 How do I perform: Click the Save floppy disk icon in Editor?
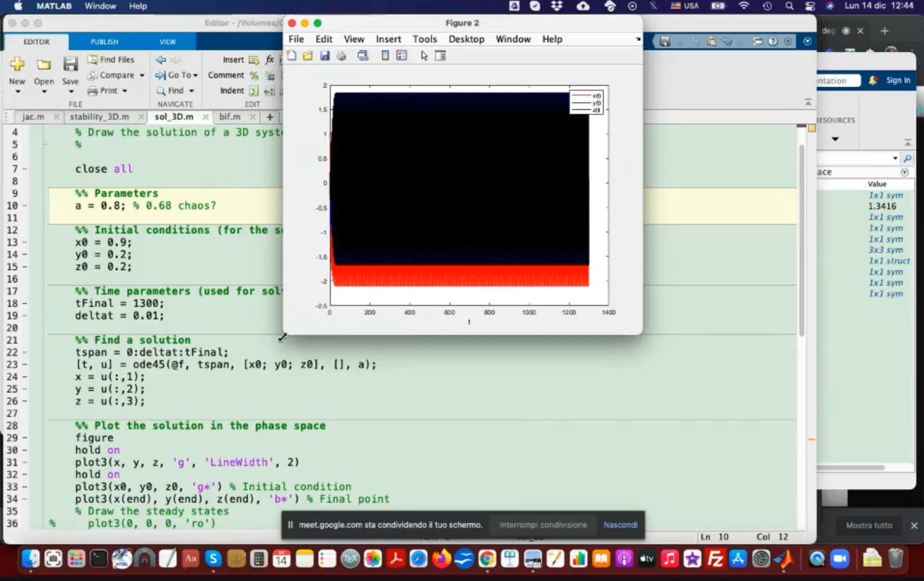pyautogui.click(x=70, y=64)
